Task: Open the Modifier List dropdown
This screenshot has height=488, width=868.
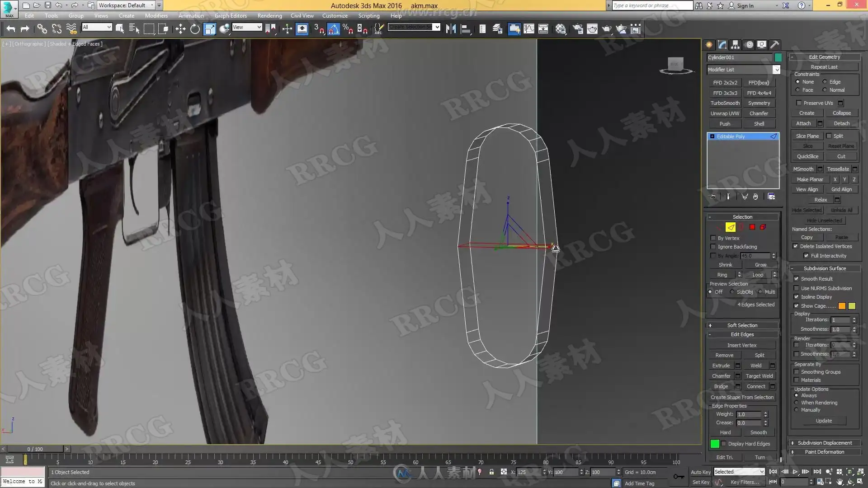Action: click(776, 70)
